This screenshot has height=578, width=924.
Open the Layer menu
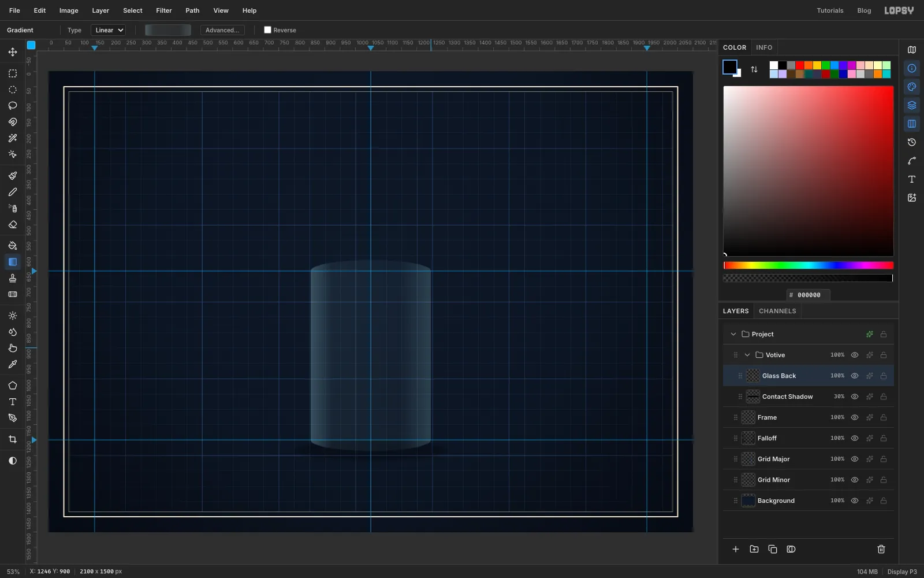(100, 10)
